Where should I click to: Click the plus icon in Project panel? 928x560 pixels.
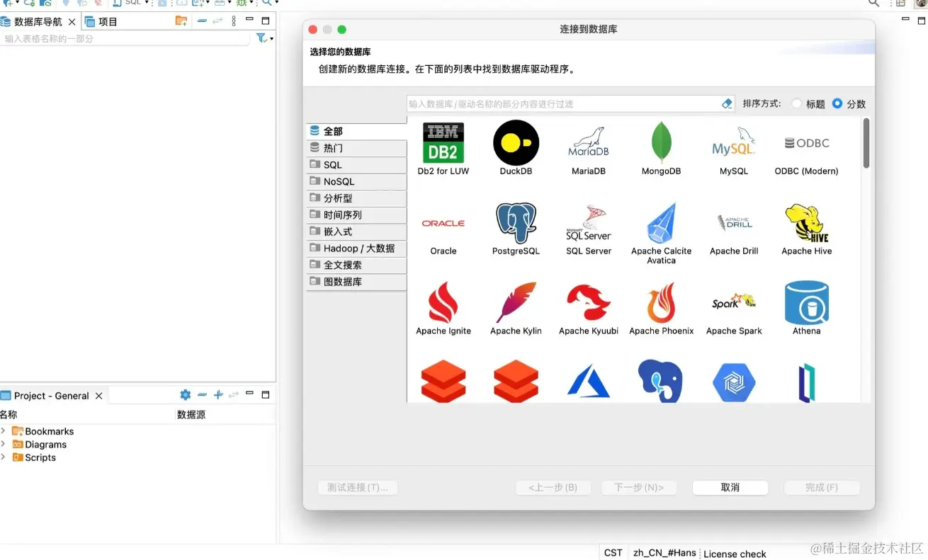point(218,395)
